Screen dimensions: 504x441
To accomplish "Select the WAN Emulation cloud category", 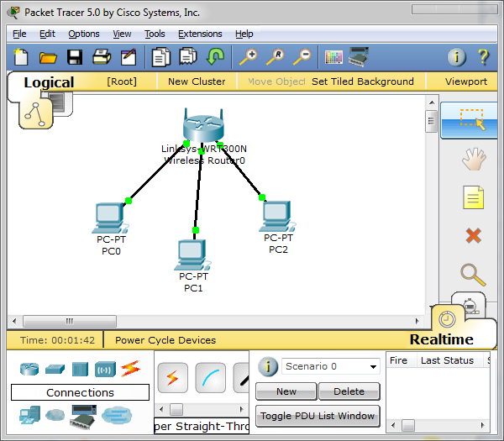I will tap(55, 415).
